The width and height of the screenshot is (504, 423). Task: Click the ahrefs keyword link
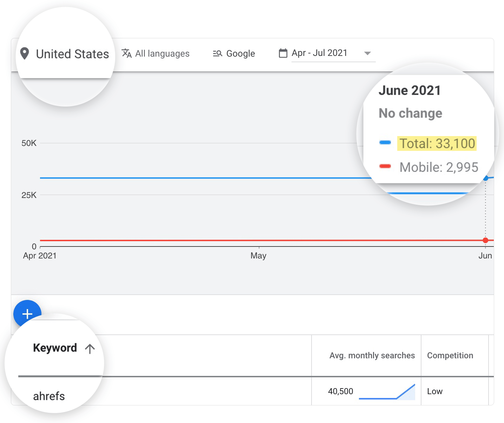click(49, 396)
